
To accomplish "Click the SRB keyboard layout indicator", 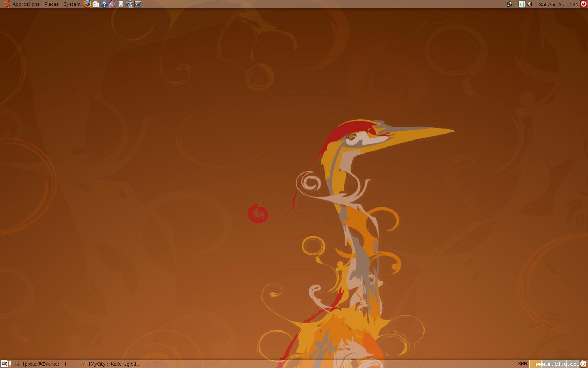I will tap(523, 364).
